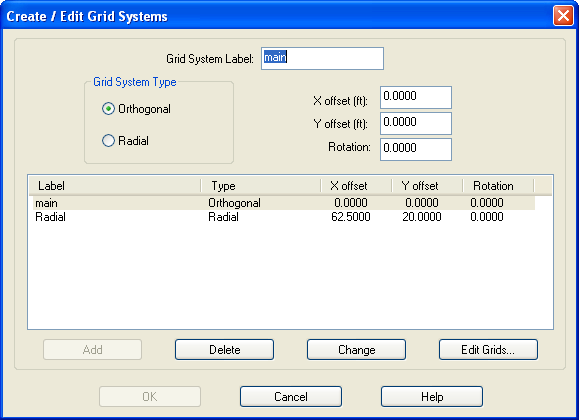579x420 pixels.
Task: Click the Rotation input field
Action: pyautogui.click(x=416, y=149)
